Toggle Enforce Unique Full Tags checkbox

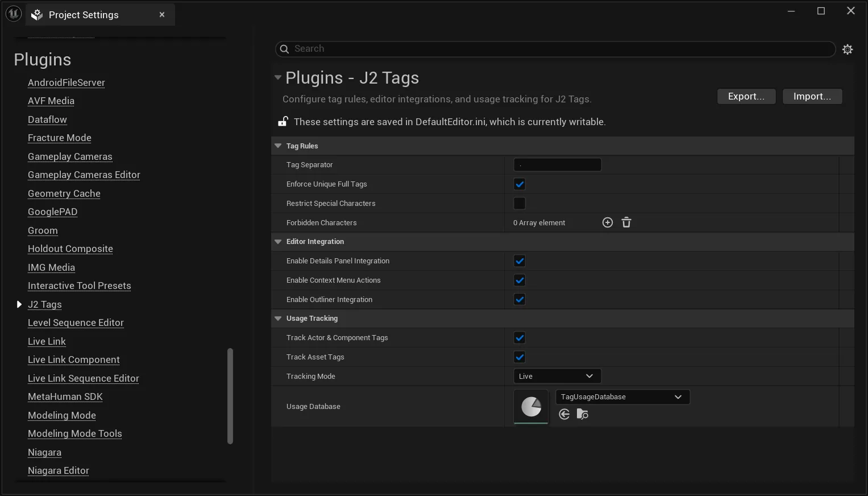pyautogui.click(x=520, y=184)
